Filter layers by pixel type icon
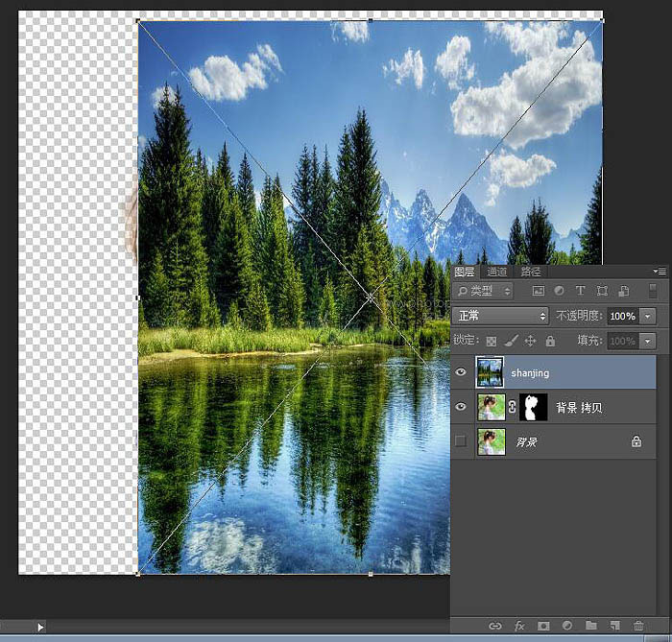Viewport: 672px width, 642px height. (x=539, y=291)
